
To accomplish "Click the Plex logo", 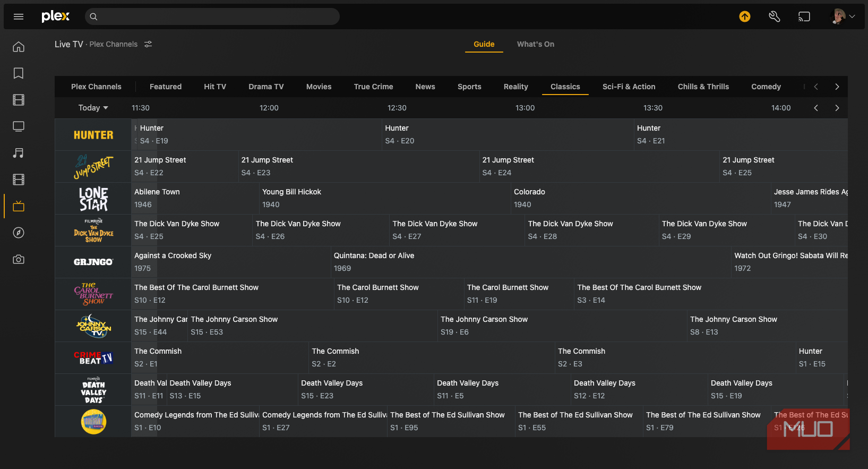I will (x=55, y=16).
